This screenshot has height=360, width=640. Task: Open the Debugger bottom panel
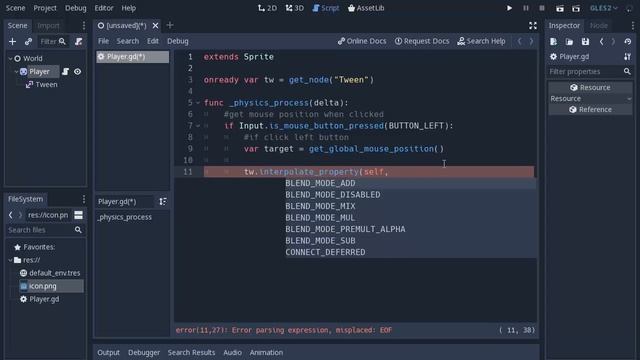[144, 353]
